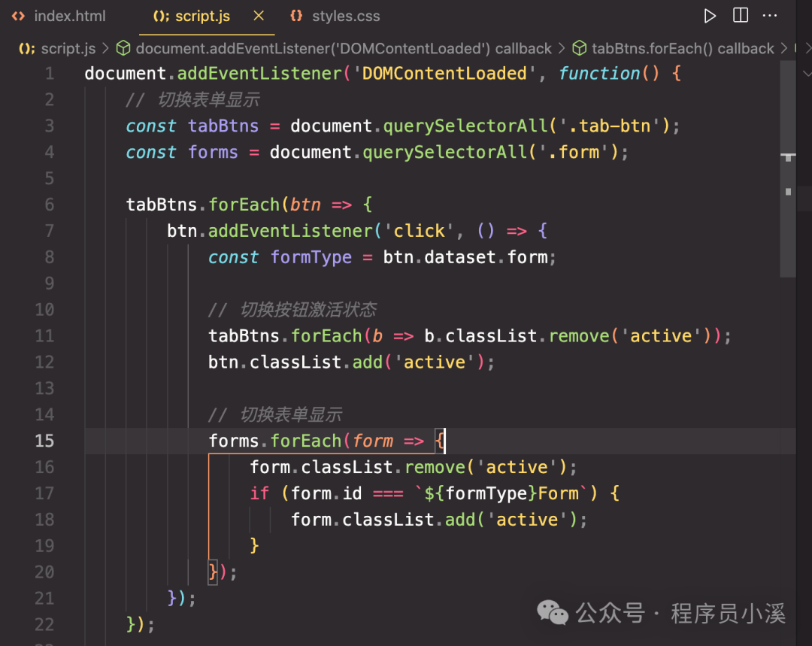Image resolution: width=812 pixels, height=646 pixels.
Task: Close the script.js tab
Action: pos(259,16)
